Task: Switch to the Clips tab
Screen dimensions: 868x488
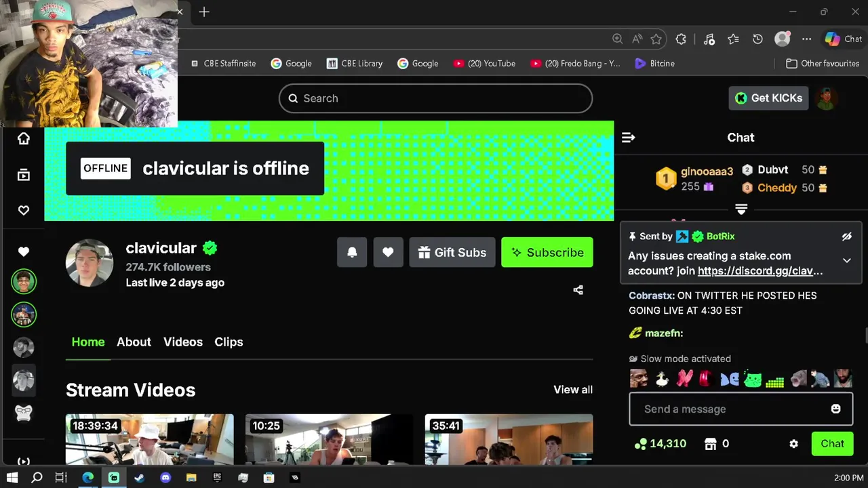Action: pyautogui.click(x=229, y=342)
